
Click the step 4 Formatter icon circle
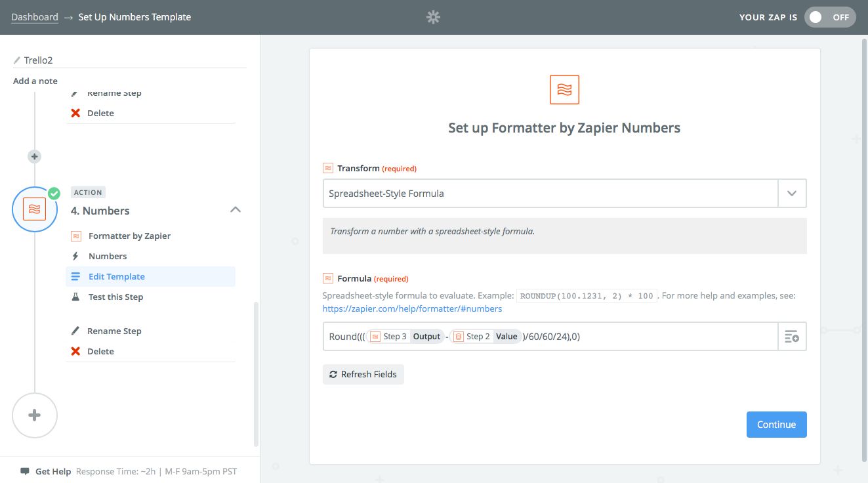click(x=35, y=209)
